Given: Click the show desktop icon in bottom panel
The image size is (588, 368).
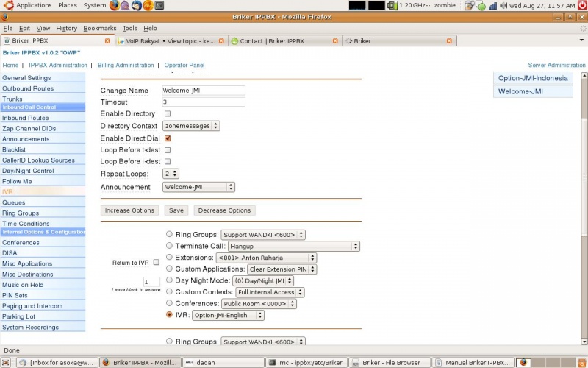Looking at the screenshot, I should click(x=7, y=362).
